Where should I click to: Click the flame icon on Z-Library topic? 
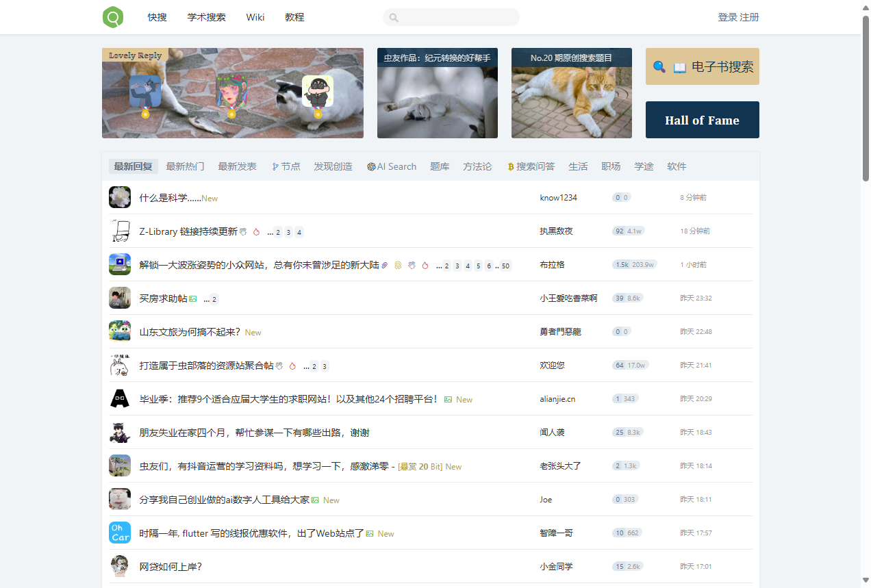[x=256, y=232]
